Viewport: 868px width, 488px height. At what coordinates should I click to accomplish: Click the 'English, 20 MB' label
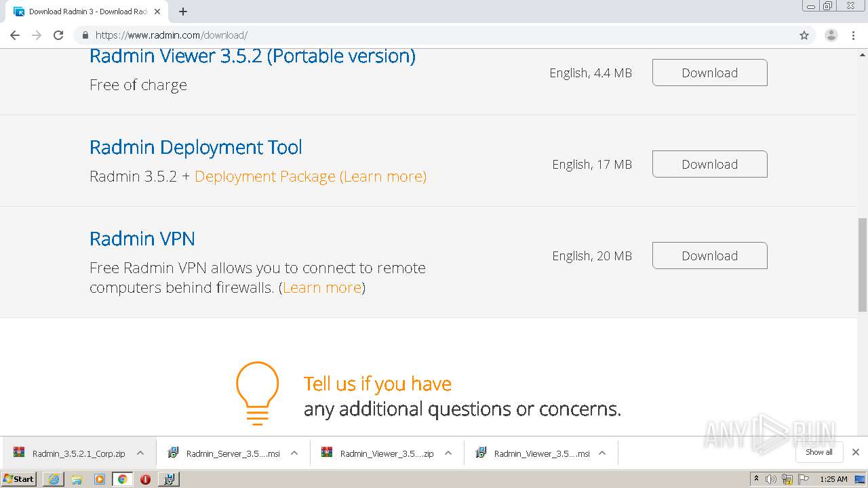[x=592, y=256]
